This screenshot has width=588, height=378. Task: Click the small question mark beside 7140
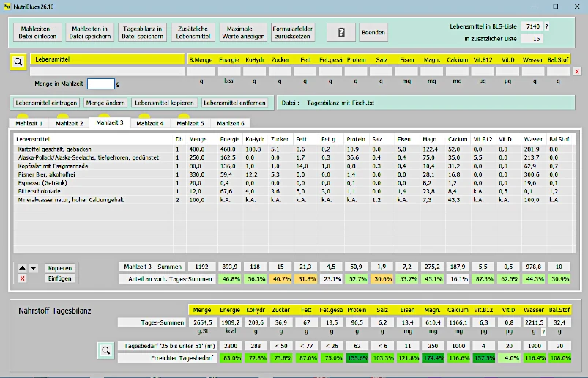[546, 26]
